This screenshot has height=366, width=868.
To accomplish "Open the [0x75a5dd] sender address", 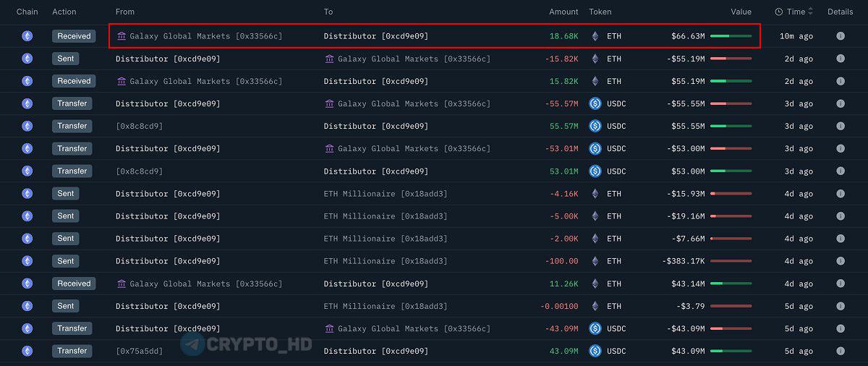I will tap(139, 351).
